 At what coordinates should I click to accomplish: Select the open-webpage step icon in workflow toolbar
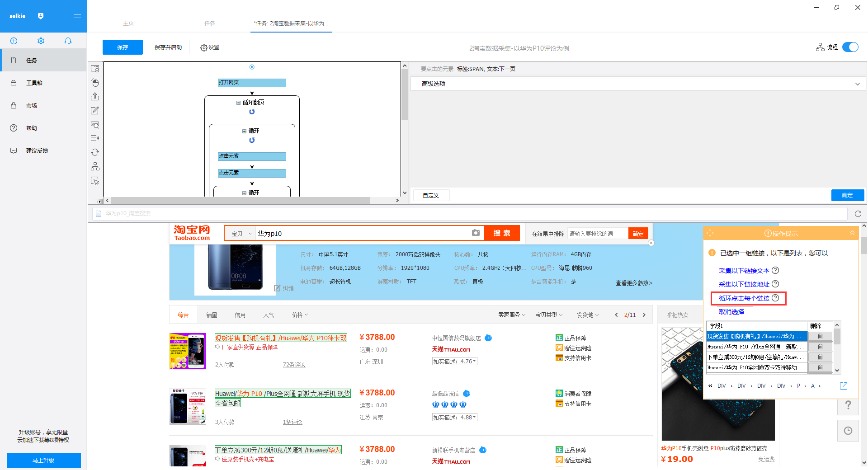pos(95,69)
